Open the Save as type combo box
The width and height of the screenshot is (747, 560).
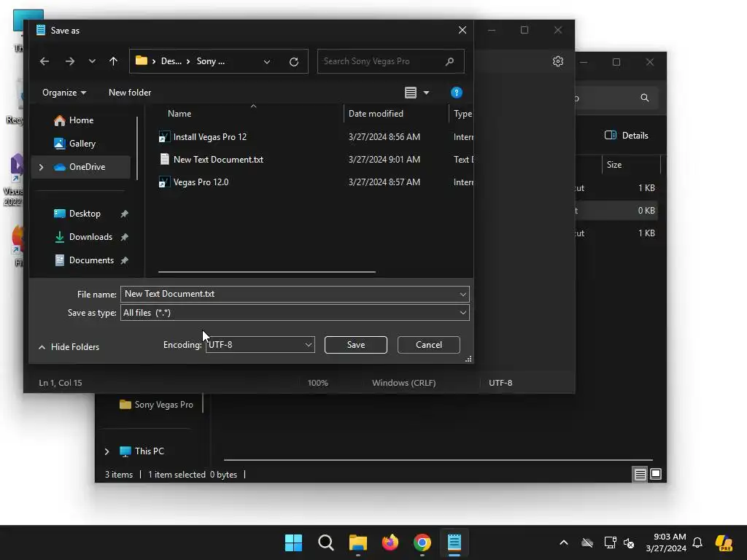tap(295, 313)
